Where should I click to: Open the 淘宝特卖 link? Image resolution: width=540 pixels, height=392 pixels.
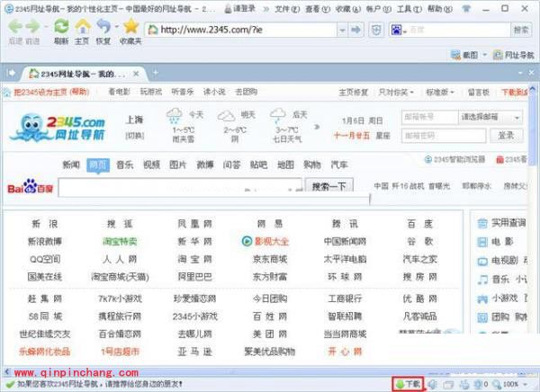[120, 242]
